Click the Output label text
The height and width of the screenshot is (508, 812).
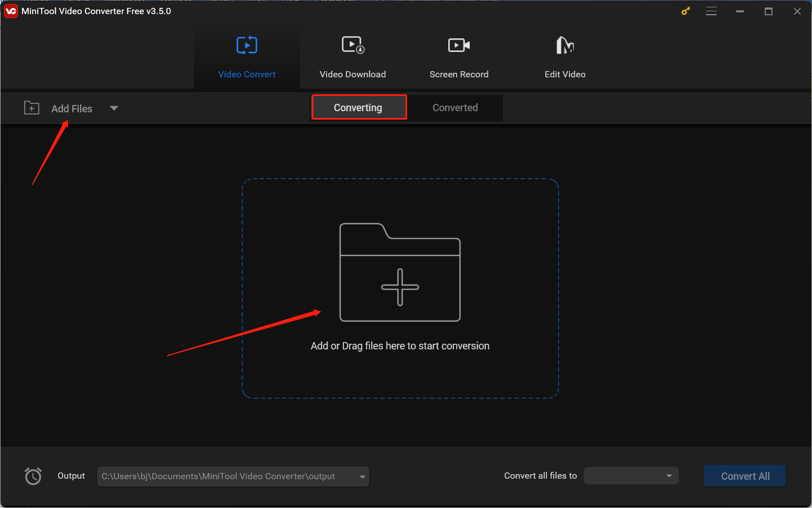(71, 476)
